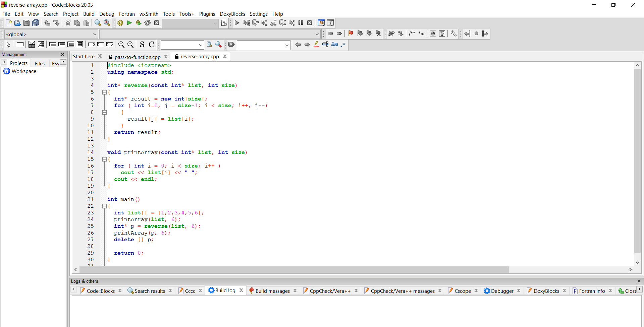Viewport: 644px width, 327px height.
Task: Toggle the Comments view C button
Action: [x=151, y=45]
